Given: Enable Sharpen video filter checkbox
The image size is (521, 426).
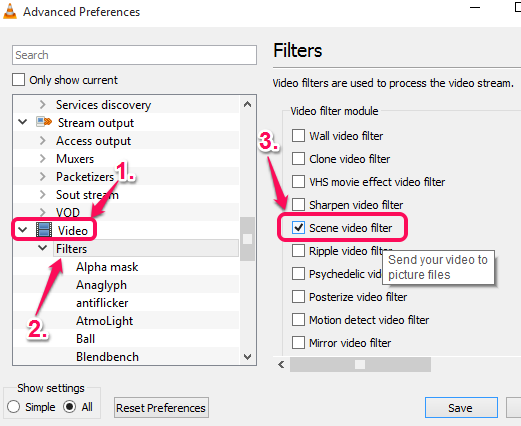Looking at the screenshot, I should (298, 205).
